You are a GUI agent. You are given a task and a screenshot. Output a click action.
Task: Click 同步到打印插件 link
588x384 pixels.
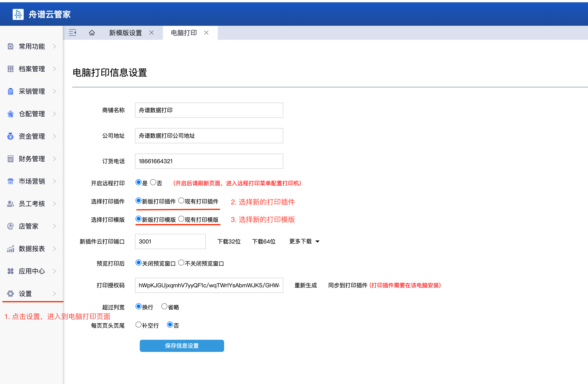click(x=348, y=285)
